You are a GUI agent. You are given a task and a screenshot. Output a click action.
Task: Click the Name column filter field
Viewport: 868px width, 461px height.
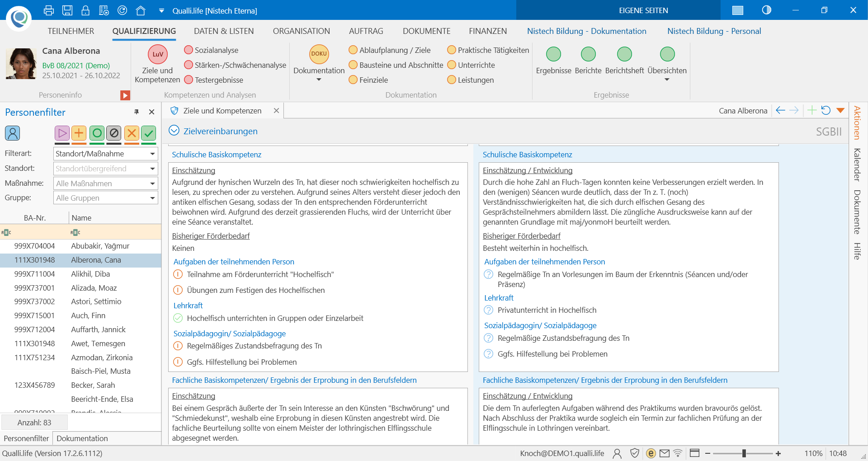(115, 232)
